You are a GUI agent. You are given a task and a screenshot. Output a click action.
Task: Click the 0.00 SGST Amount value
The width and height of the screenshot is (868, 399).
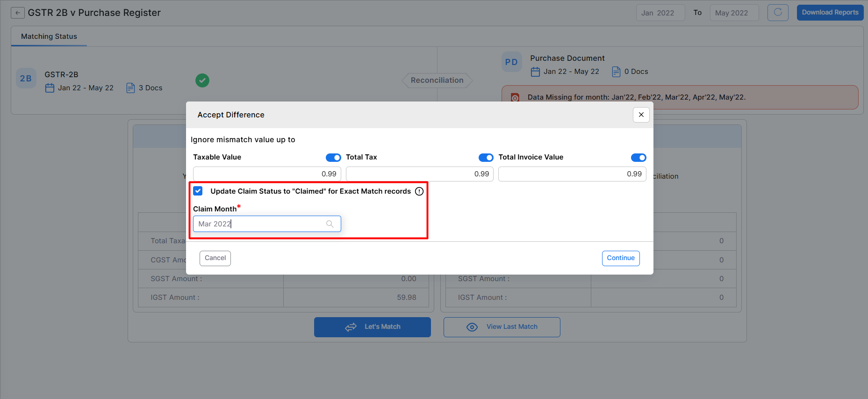click(x=409, y=279)
